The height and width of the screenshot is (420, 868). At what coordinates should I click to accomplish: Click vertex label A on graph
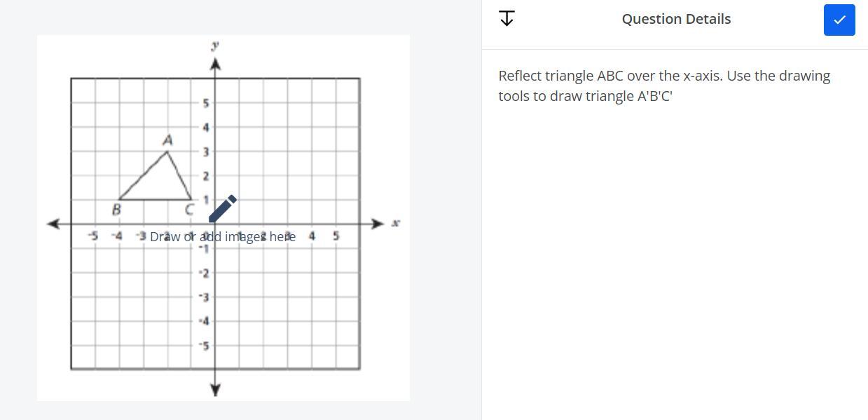(x=167, y=140)
